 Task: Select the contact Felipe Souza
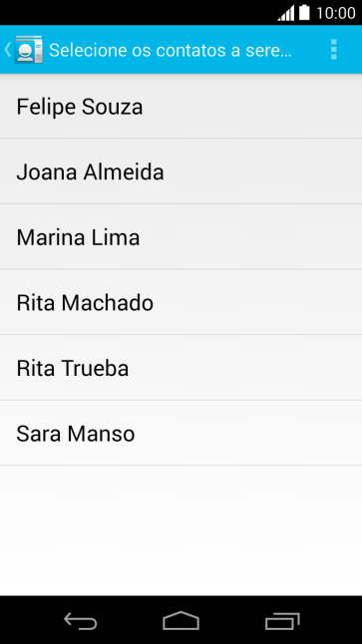(x=181, y=107)
